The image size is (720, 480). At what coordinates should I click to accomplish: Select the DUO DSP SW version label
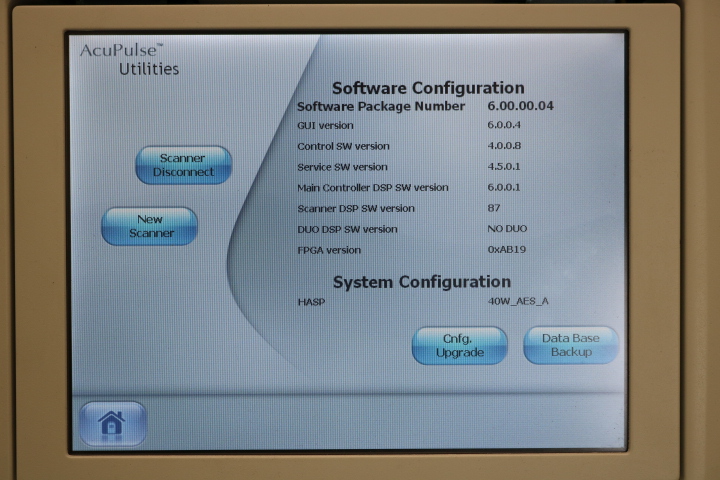(x=347, y=229)
